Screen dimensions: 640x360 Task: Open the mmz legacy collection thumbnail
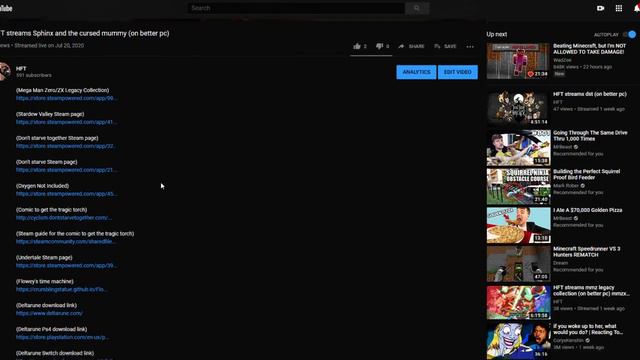(x=518, y=302)
